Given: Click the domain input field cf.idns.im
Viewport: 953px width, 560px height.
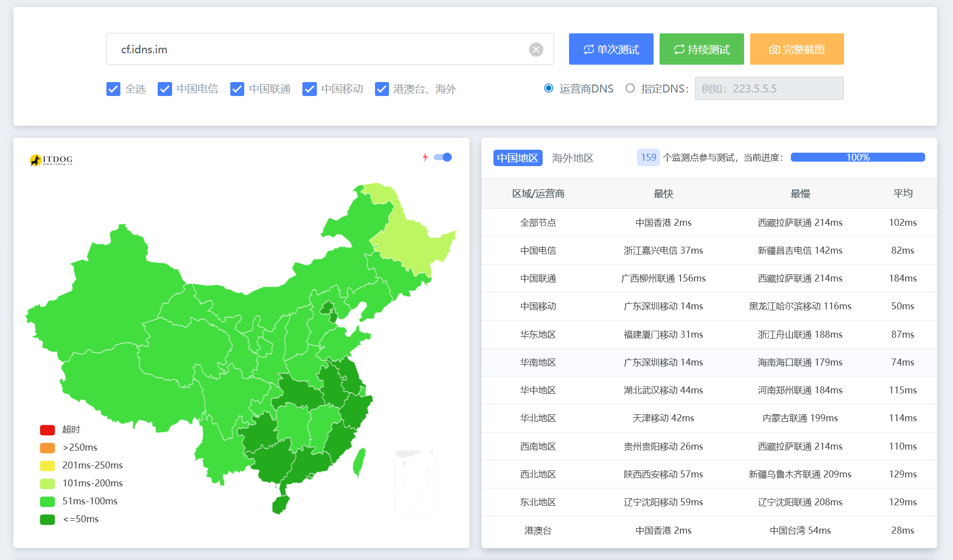Looking at the screenshot, I should tap(318, 49).
